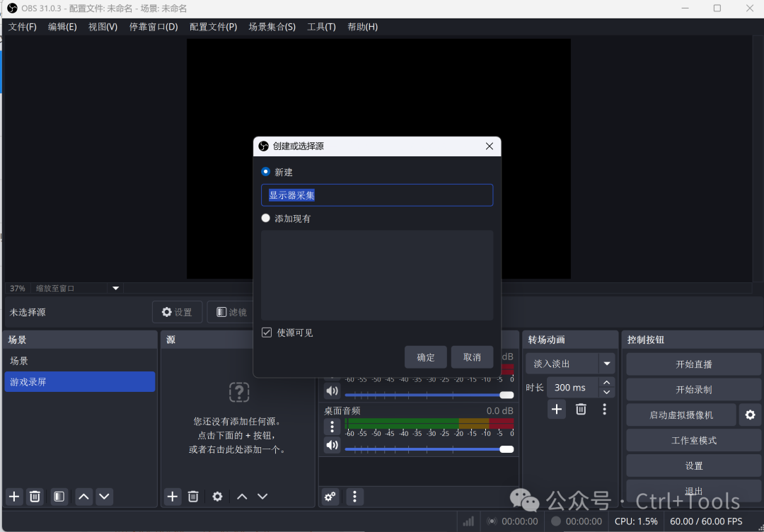Open the 缩放至窗口 preview scale dropdown
Image resolution: width=764 pixels, height=532 pixels.
click(116, 288)
